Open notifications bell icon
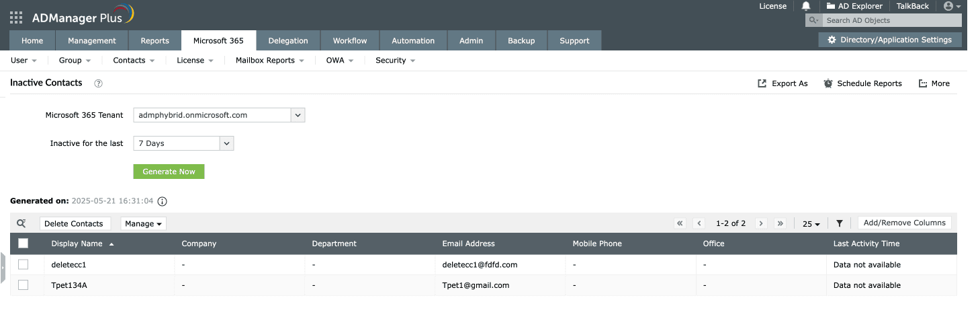 tap(806, 6)
